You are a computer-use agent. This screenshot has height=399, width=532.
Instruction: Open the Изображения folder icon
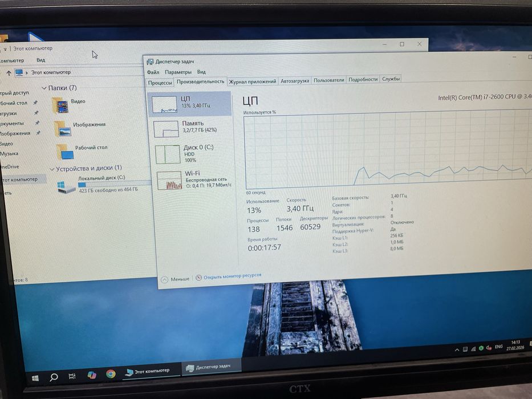62,129
